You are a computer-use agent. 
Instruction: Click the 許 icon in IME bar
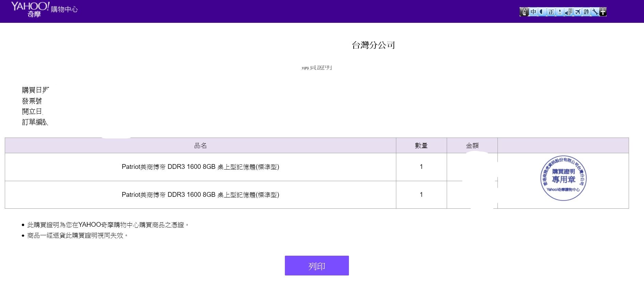pos(586,12)
